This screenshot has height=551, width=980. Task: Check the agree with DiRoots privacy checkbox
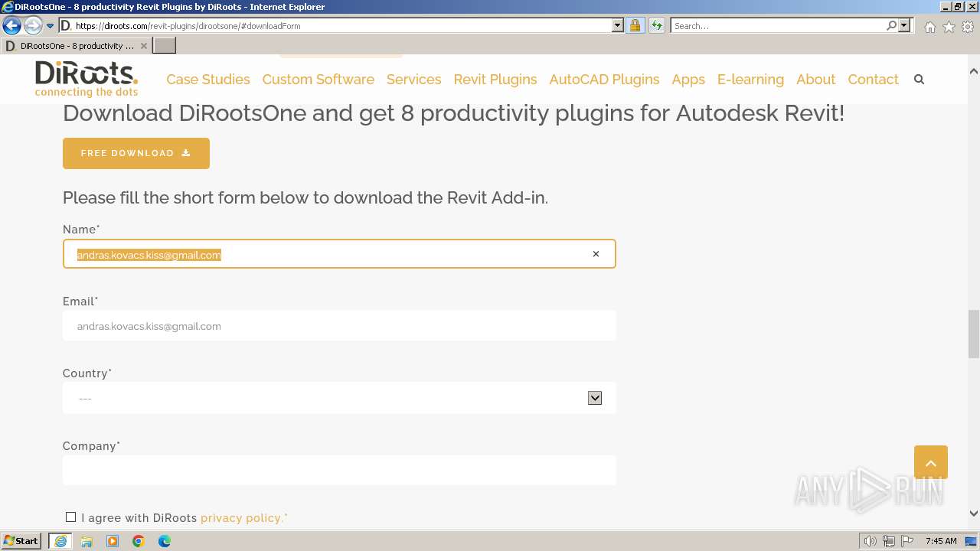[x=71, y=517]
